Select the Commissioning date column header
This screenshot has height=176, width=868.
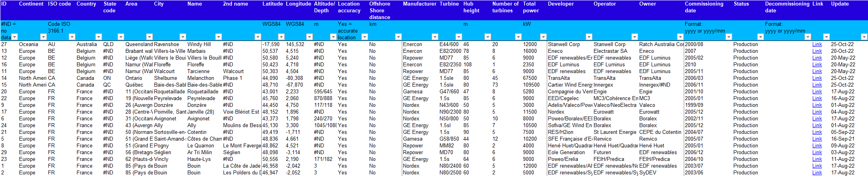(x=708, y=10)
